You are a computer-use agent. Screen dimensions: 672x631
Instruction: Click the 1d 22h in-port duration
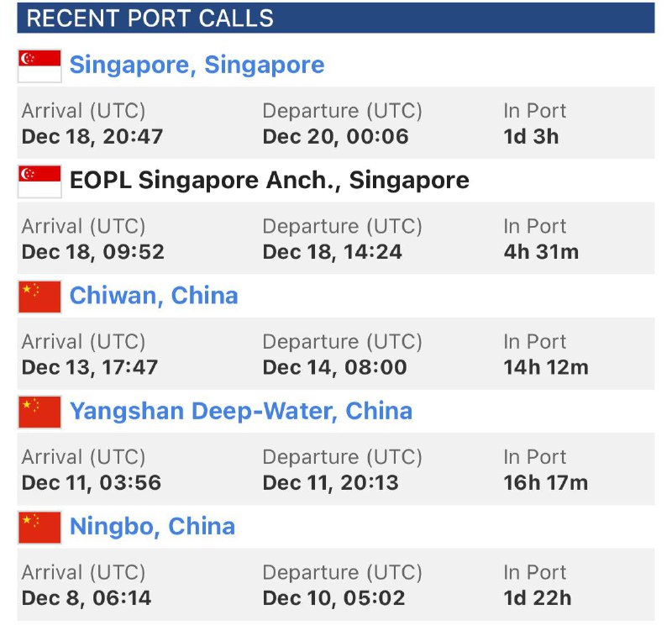click(x=538, y=598)
